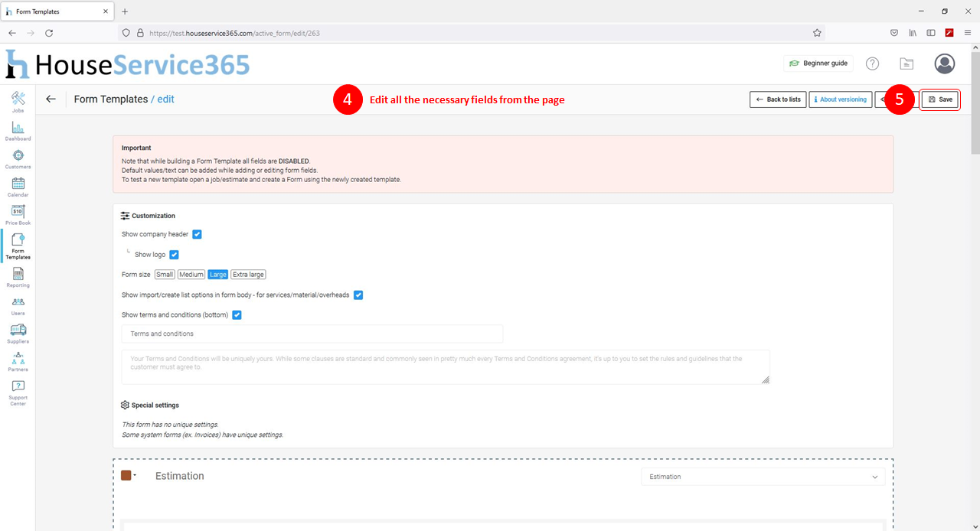Click the Terms and conditions title field
Screen dimensions: 980x531
(x=312, y=334)
